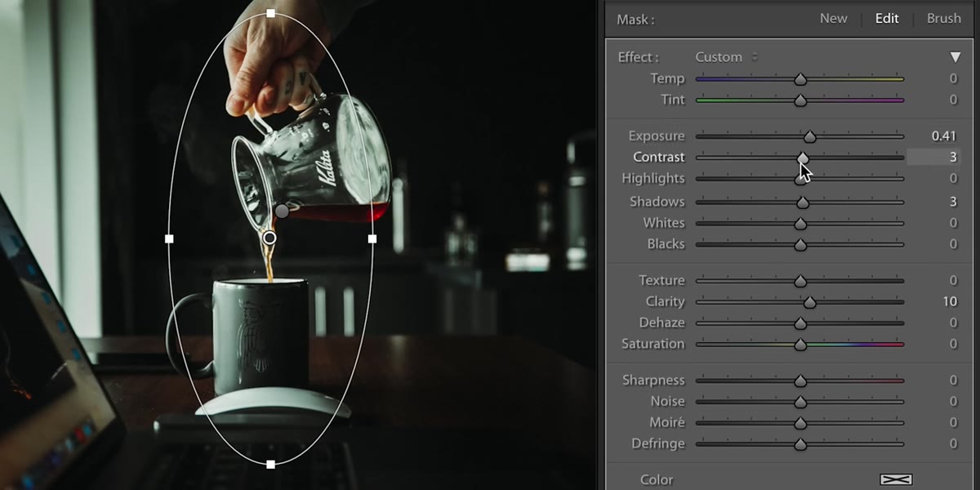
Task: Collapse effect sliders with the triangle
Action: [x=955, y=57]
